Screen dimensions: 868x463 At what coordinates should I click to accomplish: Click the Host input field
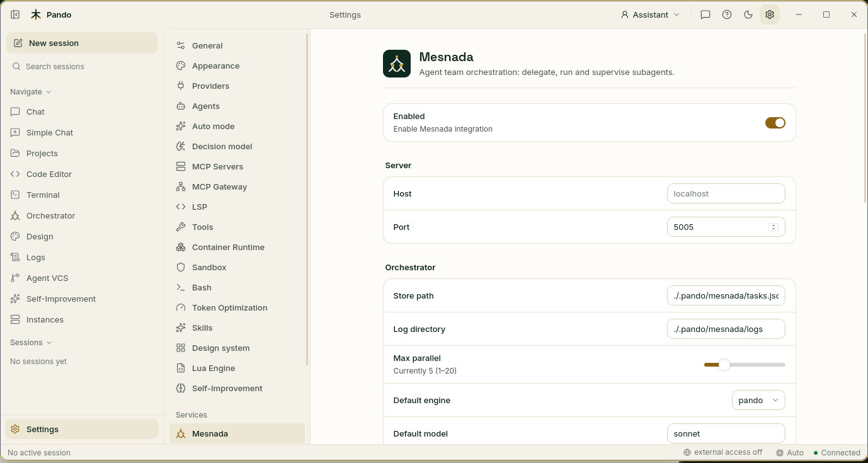726,193
